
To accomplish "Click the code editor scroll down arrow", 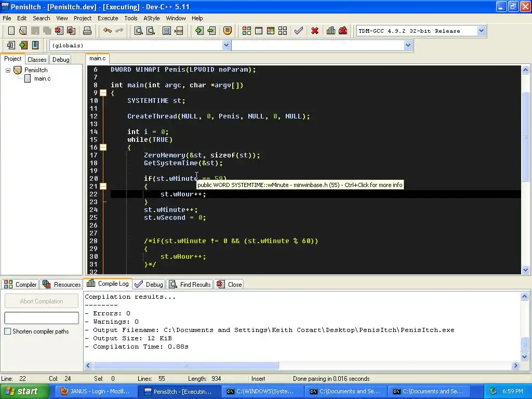I will point(526,270).
